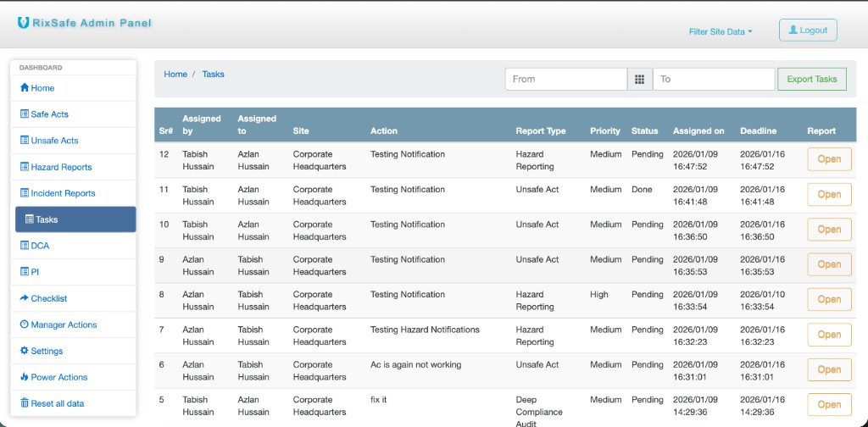This screenshot has height=427, width=868.
Task: Click the RixSafe Admin Panel title
Action: pos(92,23)
